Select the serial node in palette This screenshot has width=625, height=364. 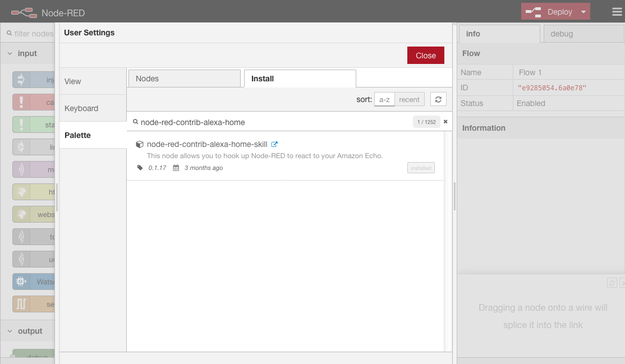coord(34,304)
